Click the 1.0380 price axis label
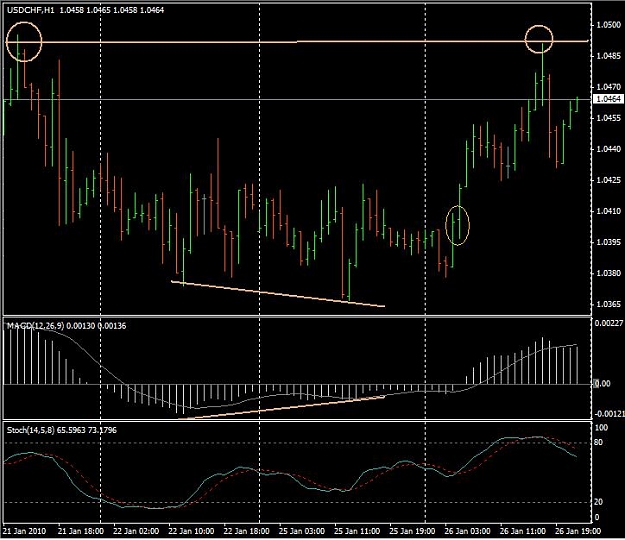The height and width of the screenshot is (540, 625). point(608,273)
